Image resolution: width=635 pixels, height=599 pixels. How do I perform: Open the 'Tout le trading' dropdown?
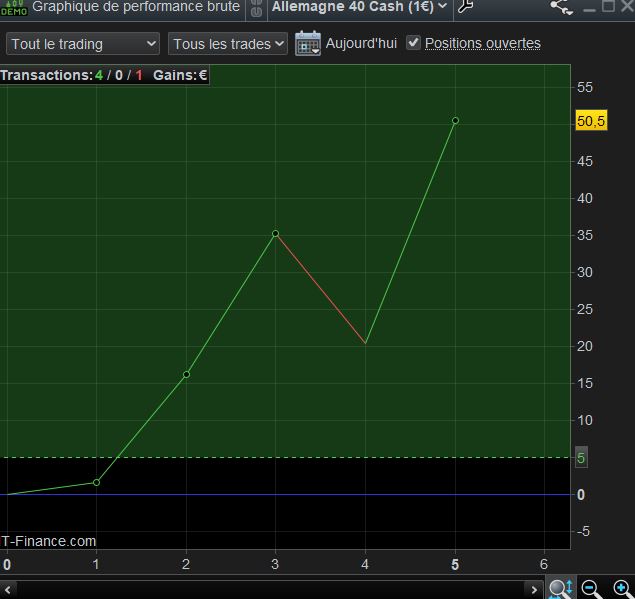83,44
